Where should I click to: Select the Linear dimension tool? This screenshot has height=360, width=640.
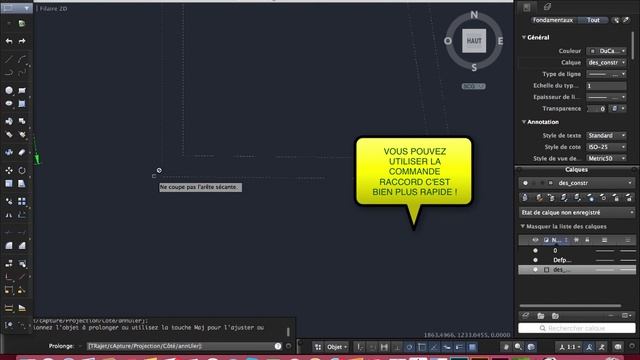point(9,308)
